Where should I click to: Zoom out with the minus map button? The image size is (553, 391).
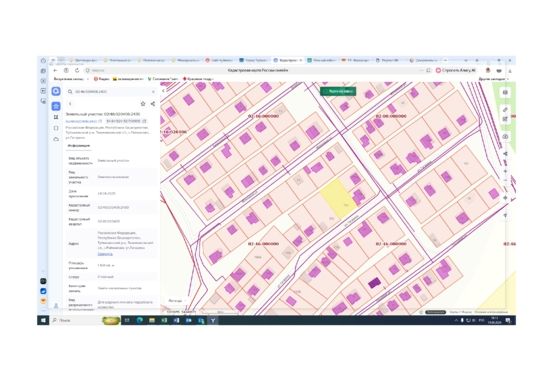coord(505,180)
